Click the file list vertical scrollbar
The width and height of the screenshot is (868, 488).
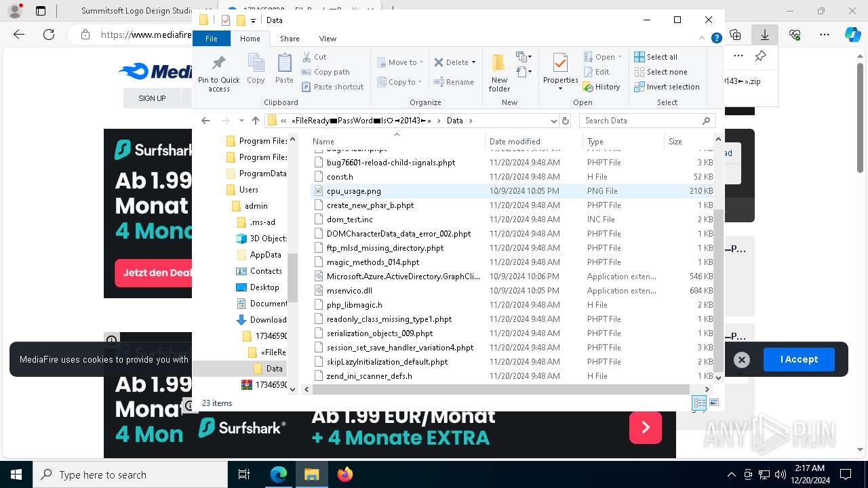(x=719, y=289)
